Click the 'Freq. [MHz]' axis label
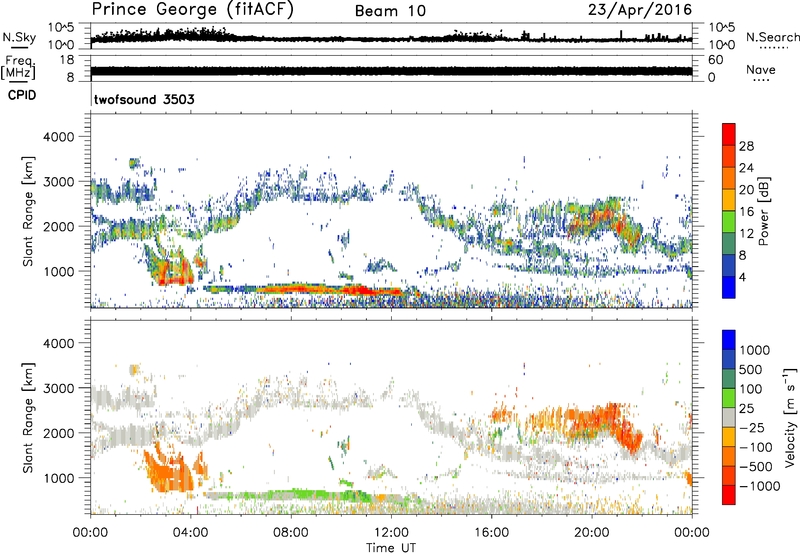800x554 pixels. [x=18, y=67]
